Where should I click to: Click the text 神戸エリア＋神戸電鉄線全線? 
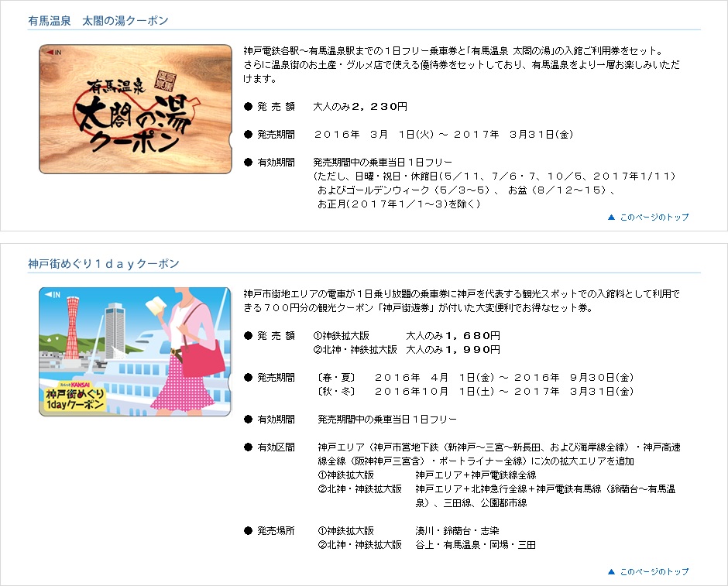[x=476, y=475]
